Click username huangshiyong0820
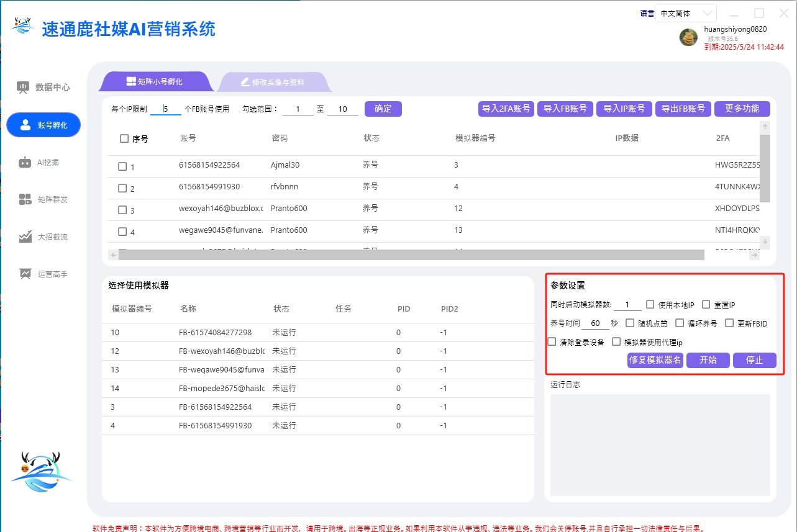The height and width of the screenshot is (532, 797). tap(736, 29)
